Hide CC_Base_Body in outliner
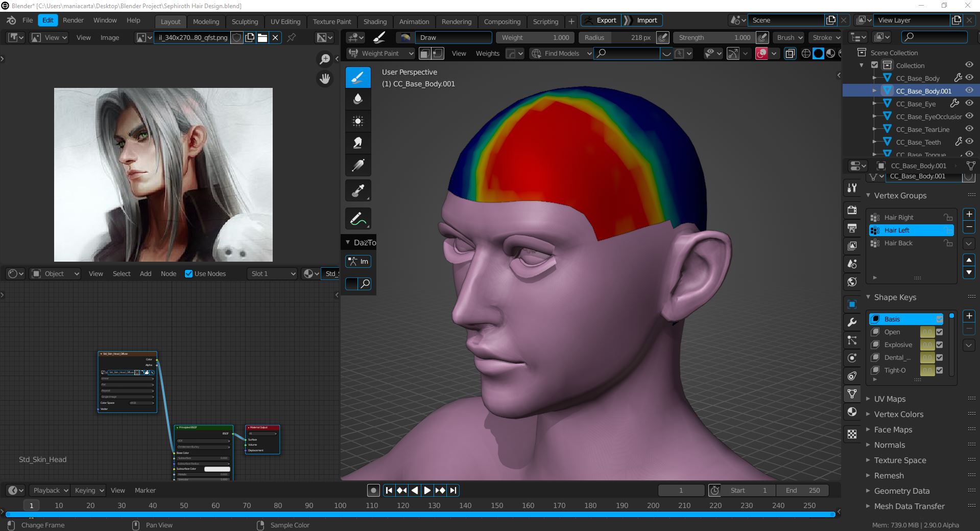 (969, 78)
